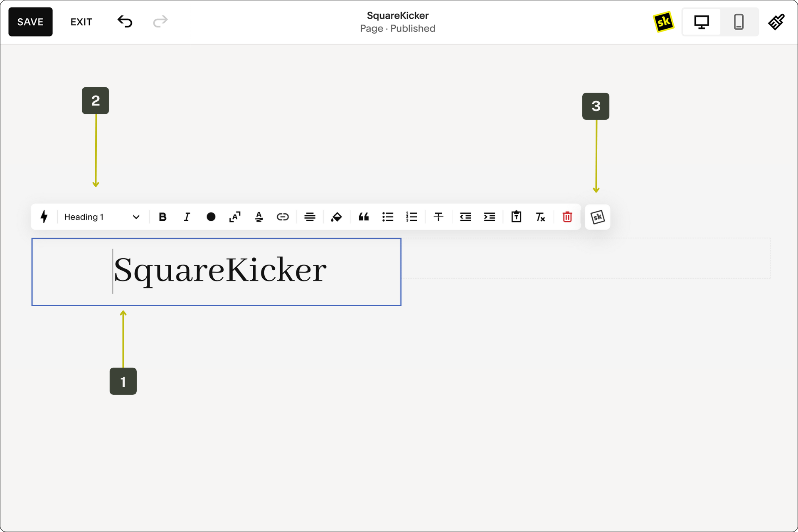Toggle bold formatting
The width and height of the screenshot is (798, 532).
click(163, 217)
